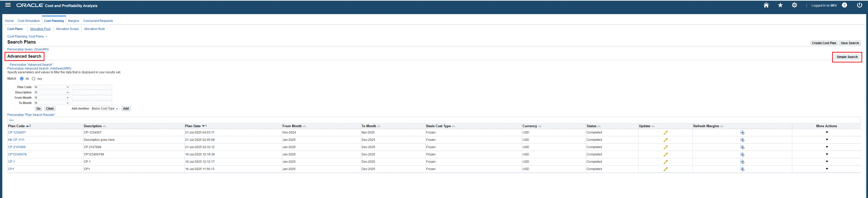The image size is (868, 198).
Task: Click the Plan Code value input field
Action: tap(92, 87)
